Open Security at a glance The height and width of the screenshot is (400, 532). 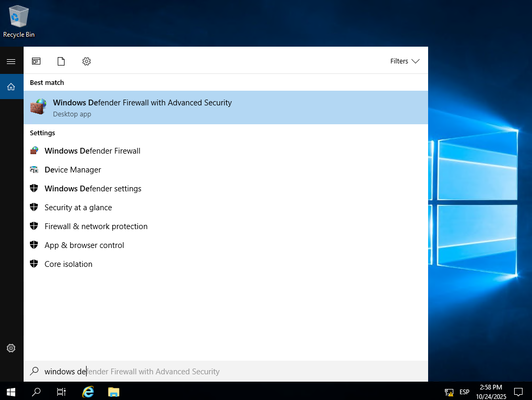pyautogui.click(x=226, y=208)
